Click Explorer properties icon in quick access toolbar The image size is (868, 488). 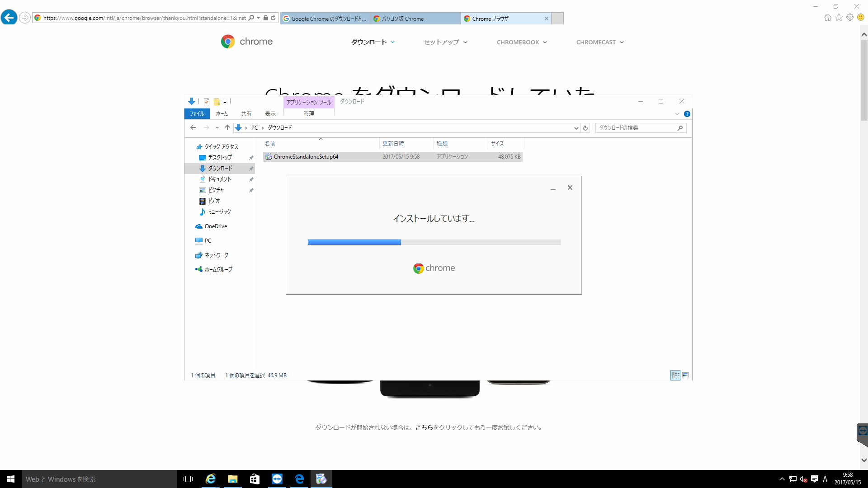pos(207,102)
